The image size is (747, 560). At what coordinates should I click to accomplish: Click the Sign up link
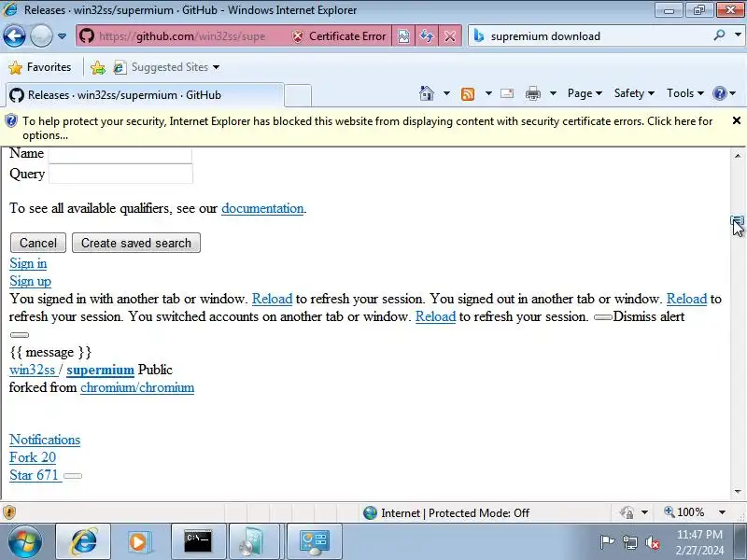[30, 281]
